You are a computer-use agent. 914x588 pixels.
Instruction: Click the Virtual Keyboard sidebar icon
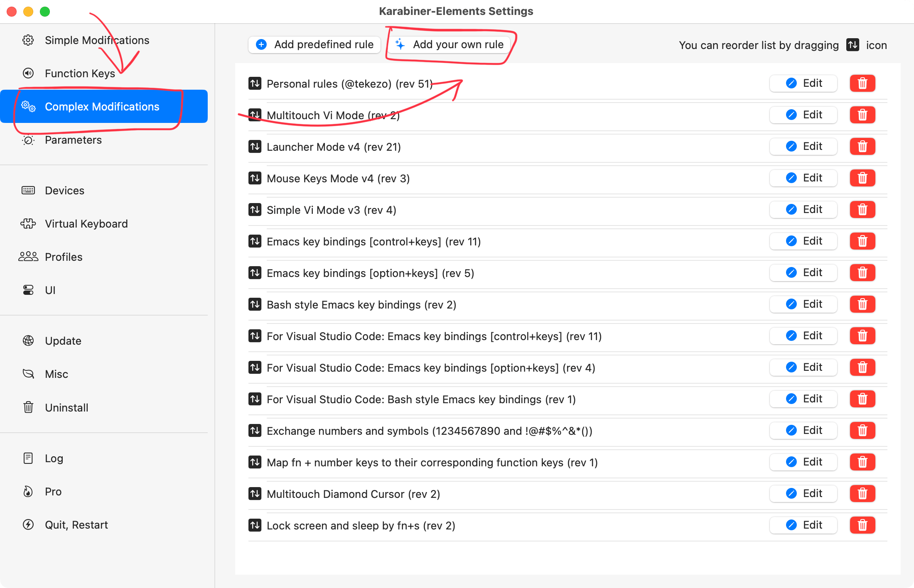click(28, 223)
